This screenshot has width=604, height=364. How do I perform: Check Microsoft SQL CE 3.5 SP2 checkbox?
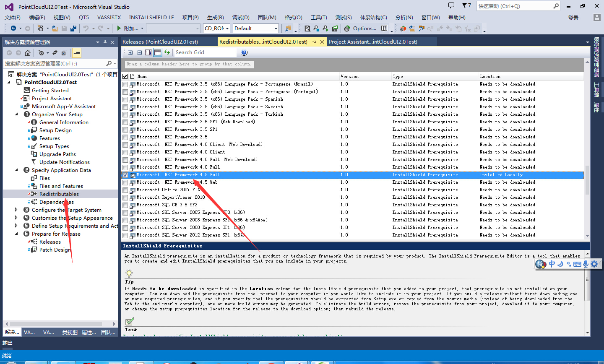(x=125, y=205)
